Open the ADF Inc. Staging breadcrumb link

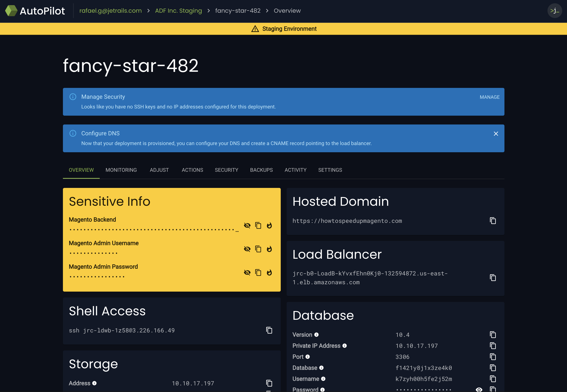[x=178, y=10]
